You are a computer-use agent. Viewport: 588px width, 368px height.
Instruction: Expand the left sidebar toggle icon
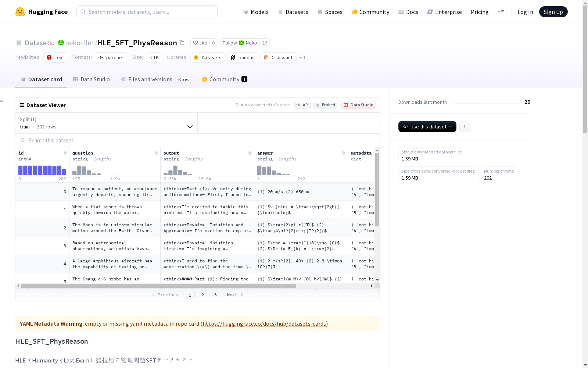(2, 102)
